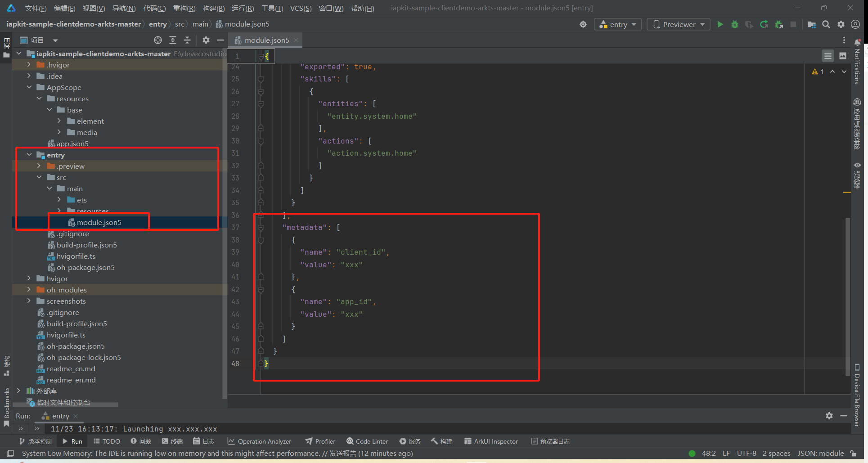868x463 pixels.
Task: Open build-profile.json5 under entry folder
Action: pos(86,245)
